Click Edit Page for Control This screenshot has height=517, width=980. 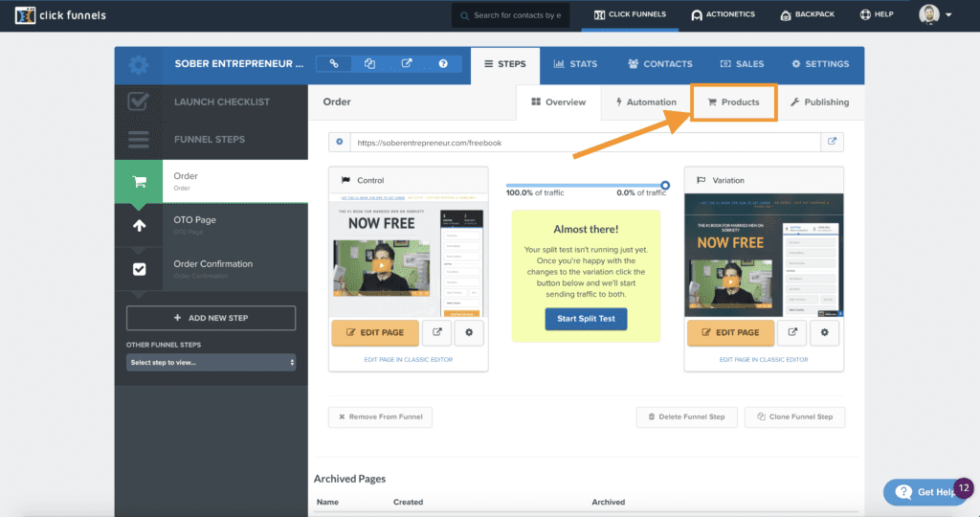375,332
